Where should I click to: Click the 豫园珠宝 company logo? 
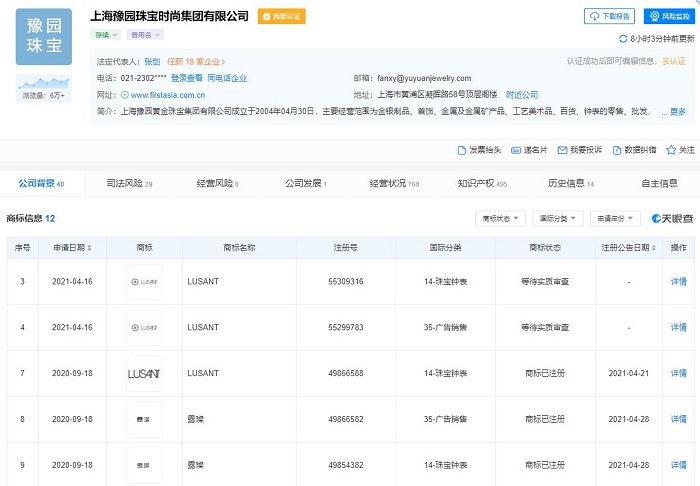(44, 37)
